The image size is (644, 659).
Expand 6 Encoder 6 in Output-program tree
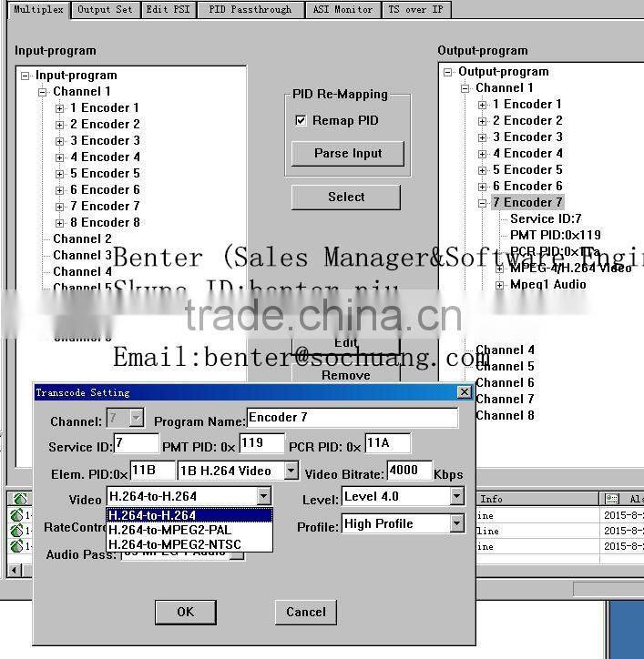[483, 187]
